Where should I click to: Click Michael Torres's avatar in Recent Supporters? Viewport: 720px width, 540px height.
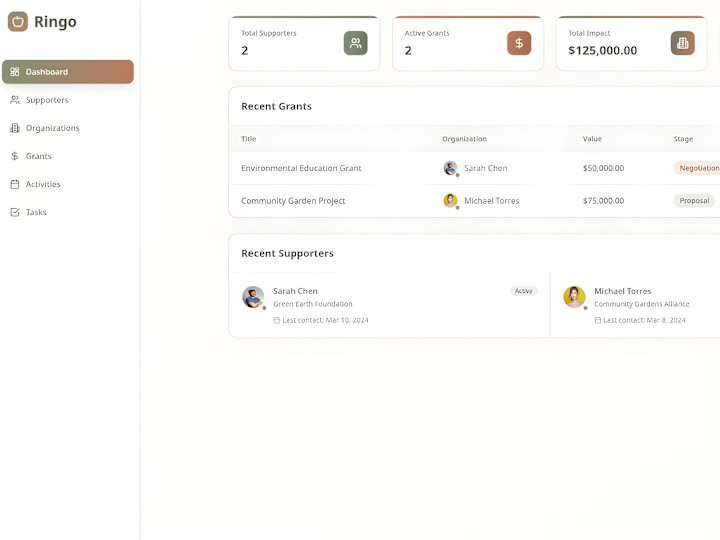(574, 297)
